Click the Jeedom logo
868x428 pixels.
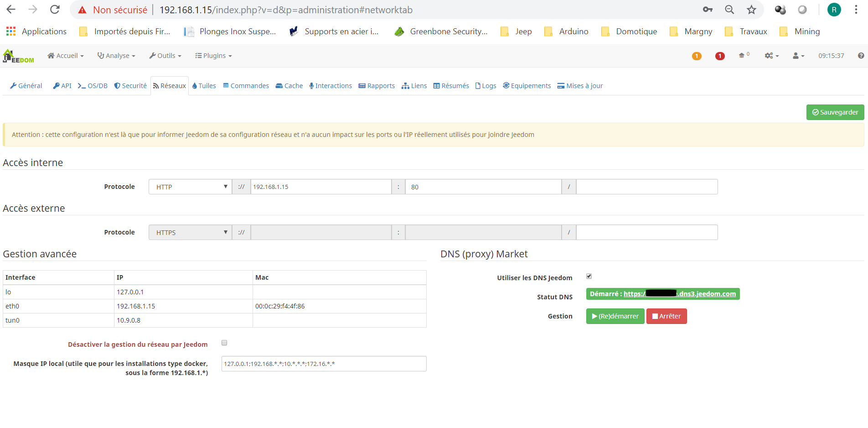tap(18, 56)
